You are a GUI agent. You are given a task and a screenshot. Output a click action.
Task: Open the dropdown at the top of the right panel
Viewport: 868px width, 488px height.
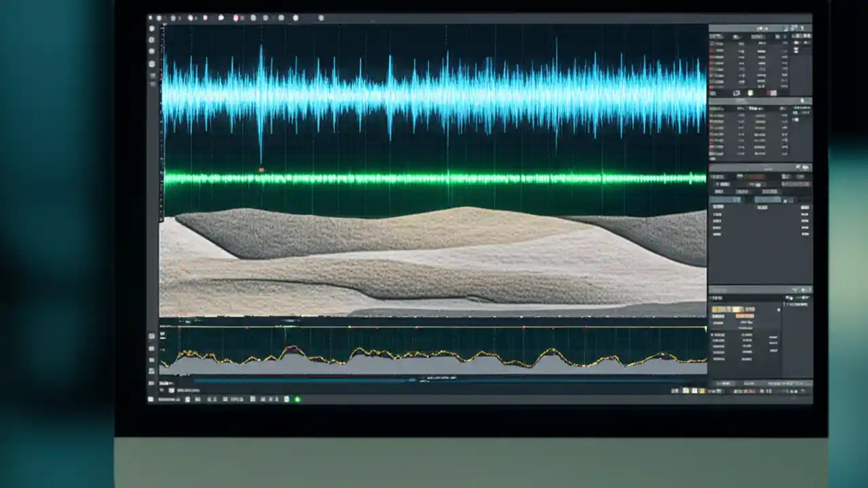(759, 28)
